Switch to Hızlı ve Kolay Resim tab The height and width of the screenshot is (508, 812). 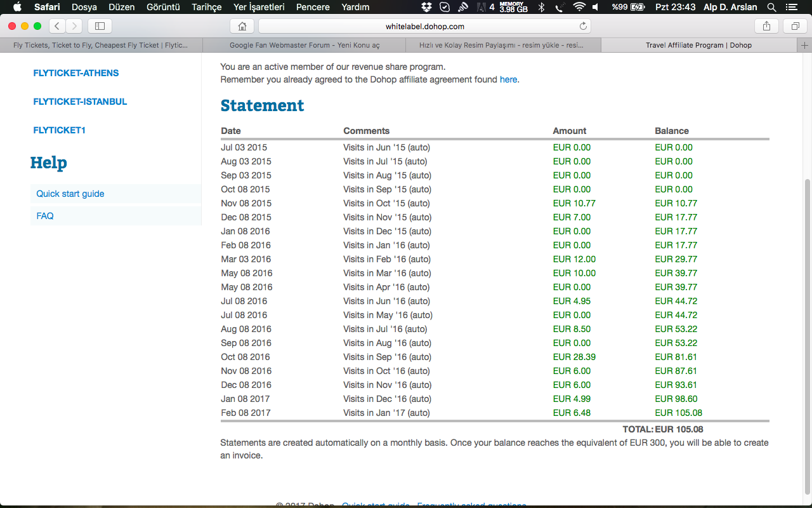[x=503, y=46]
